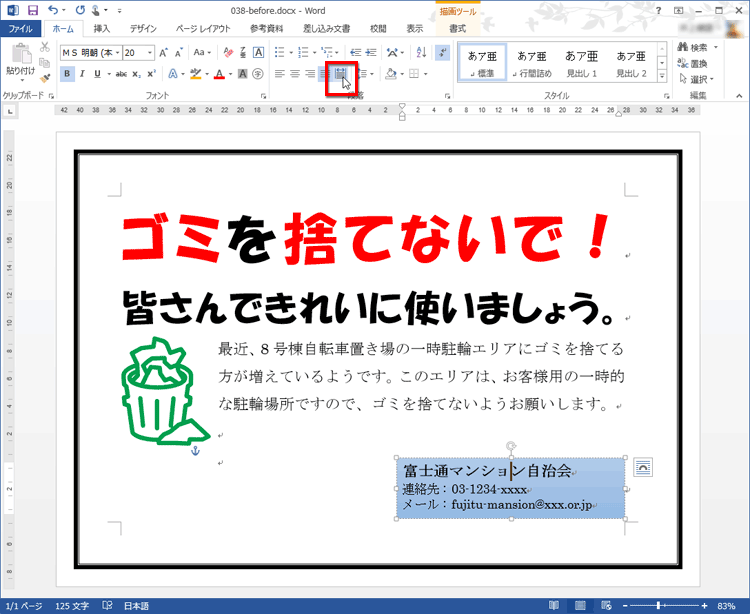This screenshot has height=614, width=750.
Task: Switch to the ページ レイアウト tab
Action: coord(203,29)
